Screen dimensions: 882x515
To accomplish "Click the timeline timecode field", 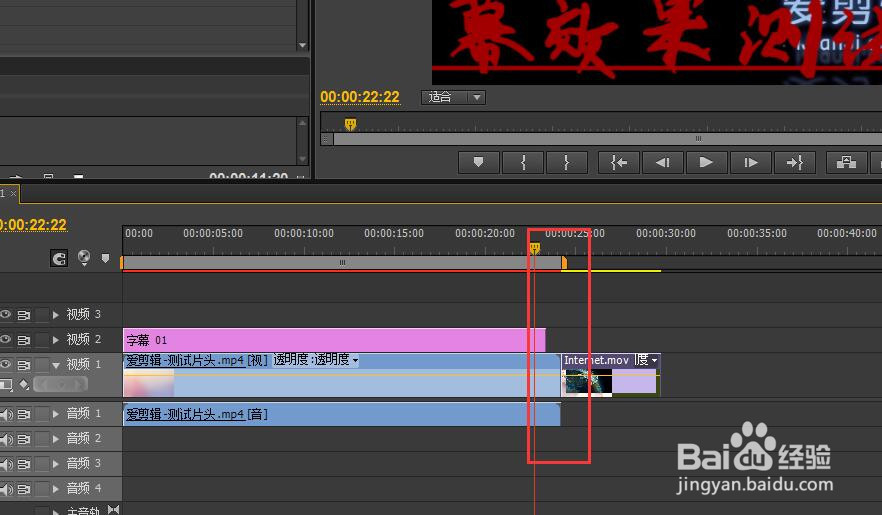I will pyautogui.click(x=33, y=225).
